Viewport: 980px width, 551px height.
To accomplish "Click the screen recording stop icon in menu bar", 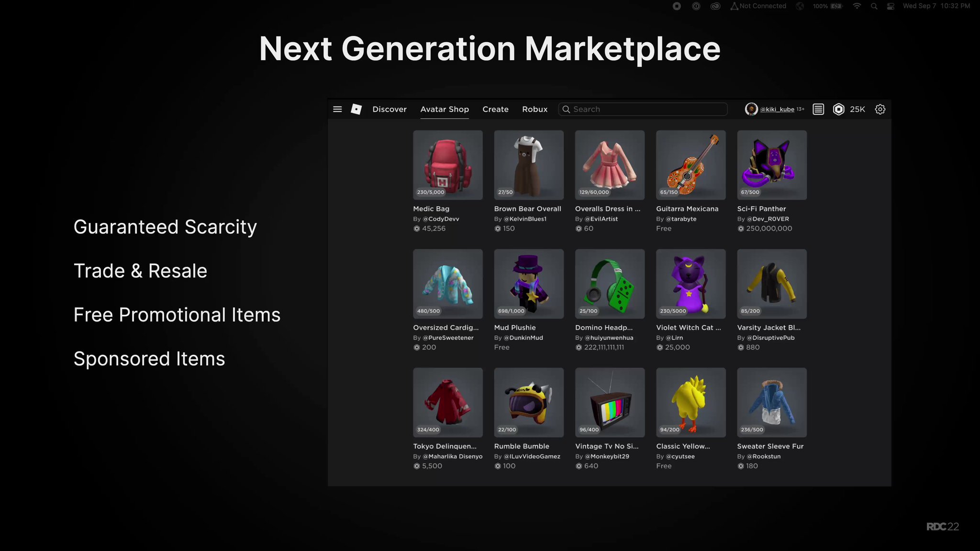I will pos(677,6).
